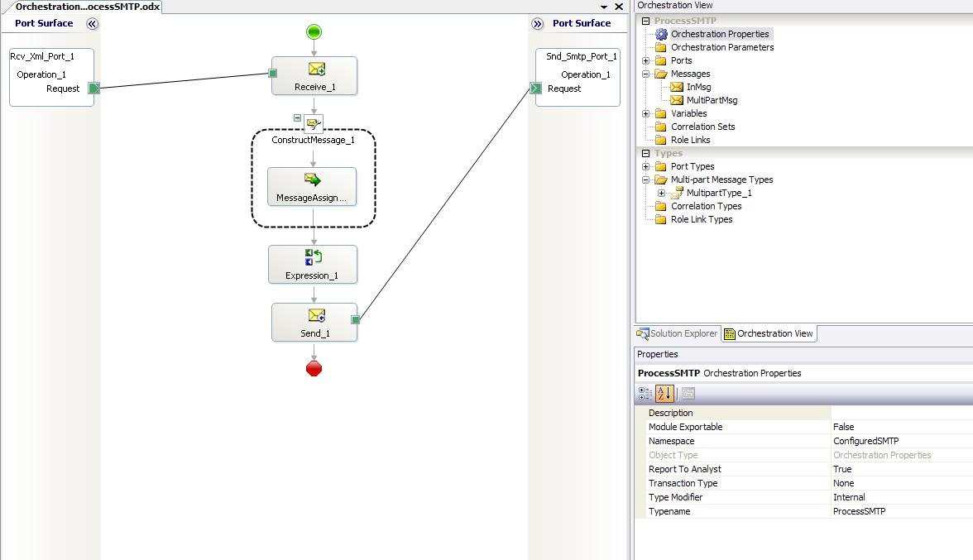Collapse the left Port Surface panel
This screenshot has height=560, width=973.
tap(92, 23)
